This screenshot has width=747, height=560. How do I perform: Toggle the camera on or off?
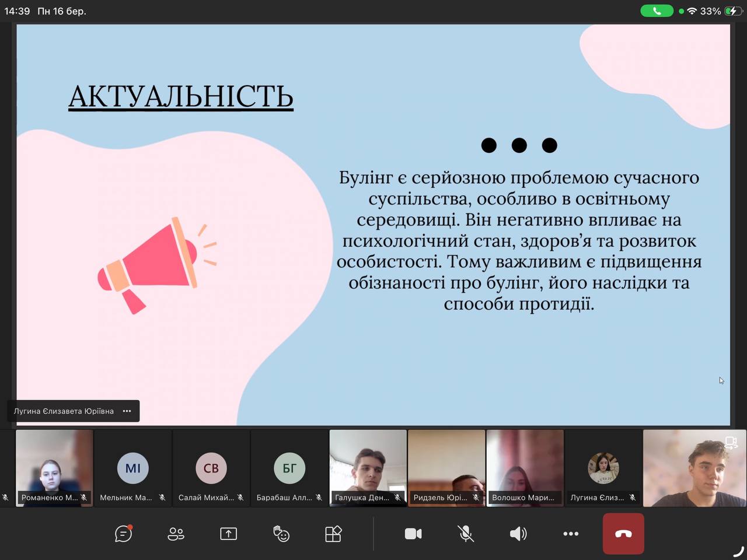[x=413, y=534]
